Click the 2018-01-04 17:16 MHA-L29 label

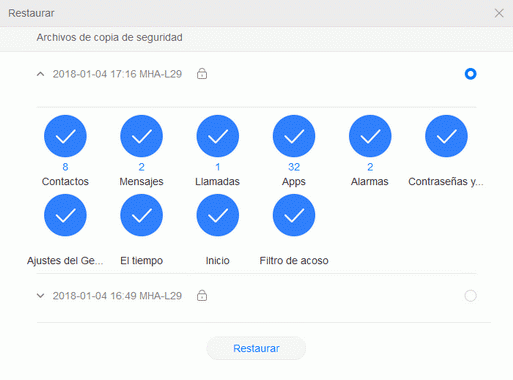point(117,74)
